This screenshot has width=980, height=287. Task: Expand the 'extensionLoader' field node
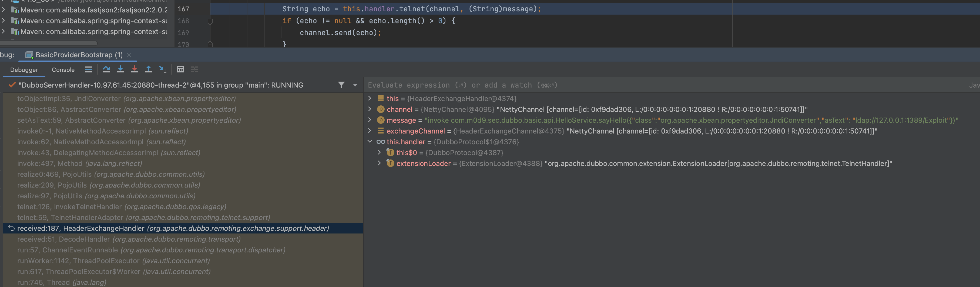coord(379,163)
